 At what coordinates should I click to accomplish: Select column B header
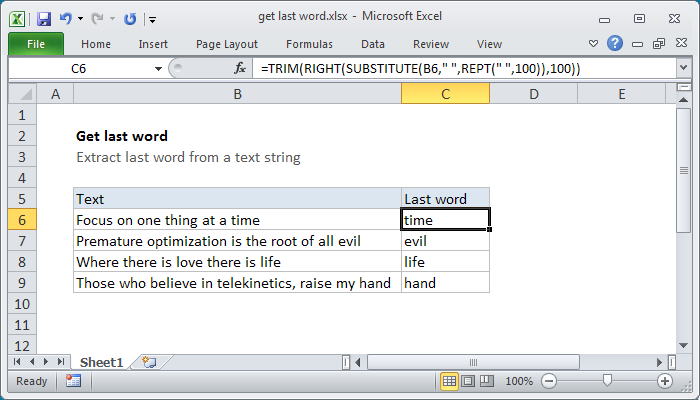238,94
